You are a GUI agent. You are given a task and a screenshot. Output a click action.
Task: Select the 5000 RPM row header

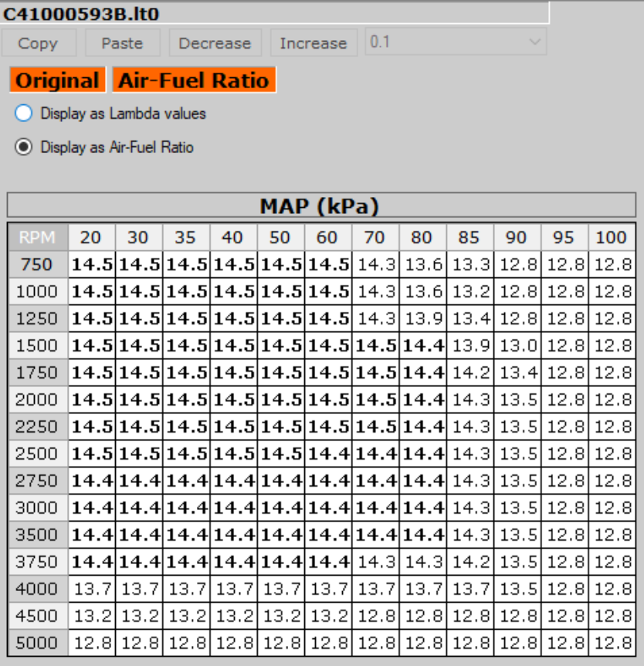pyautogui.click(x=37, y=643)
